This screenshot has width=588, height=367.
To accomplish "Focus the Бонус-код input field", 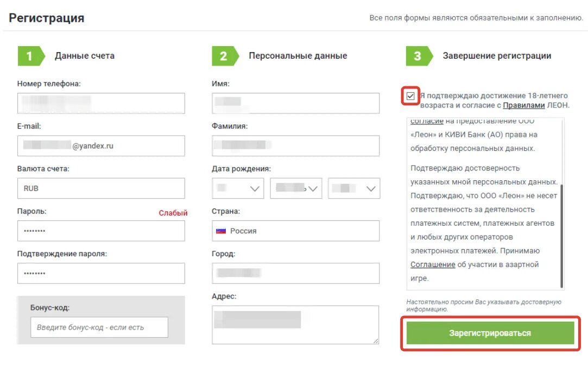I will pyautogui.click(x=99, y=327).
